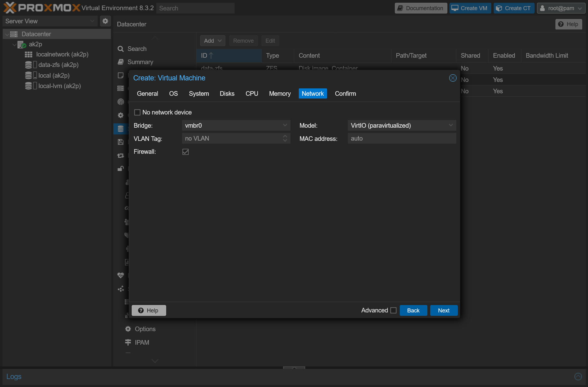Click the local (ak2p) storage icon
The height and width of the screenshot is (387, 588).
(x=29, y=75)
